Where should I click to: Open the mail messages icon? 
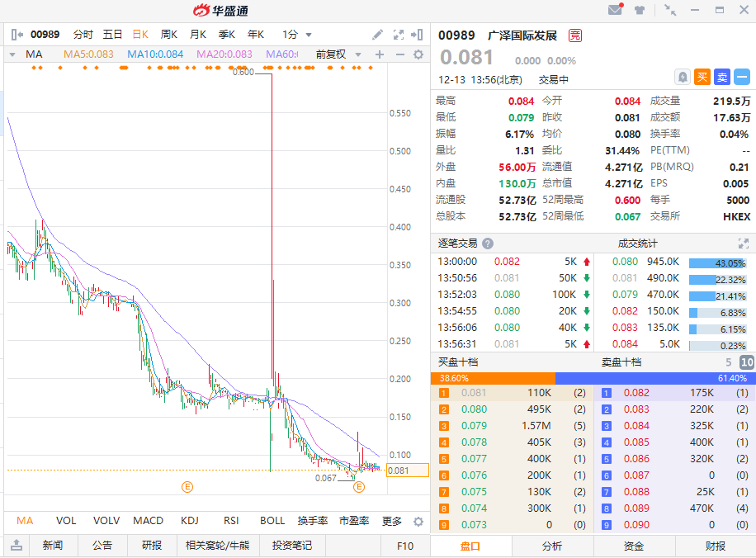click(x=615, y=10)
